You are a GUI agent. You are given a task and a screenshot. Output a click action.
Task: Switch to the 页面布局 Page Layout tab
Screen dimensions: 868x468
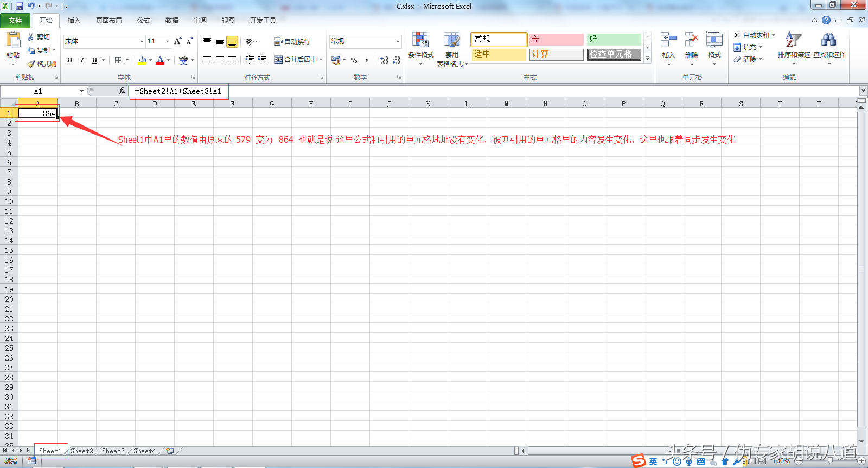click(x=108, y=21)
